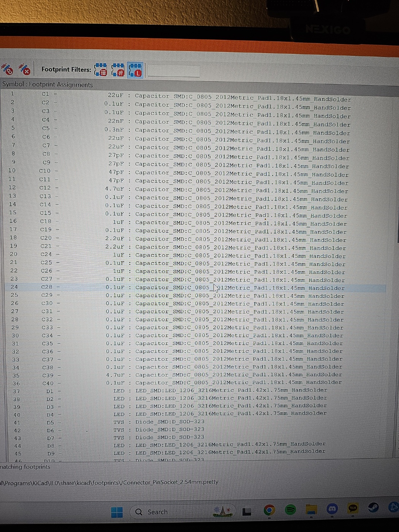
Task: Open the Windows Start menu
Action: coord(117,512)
